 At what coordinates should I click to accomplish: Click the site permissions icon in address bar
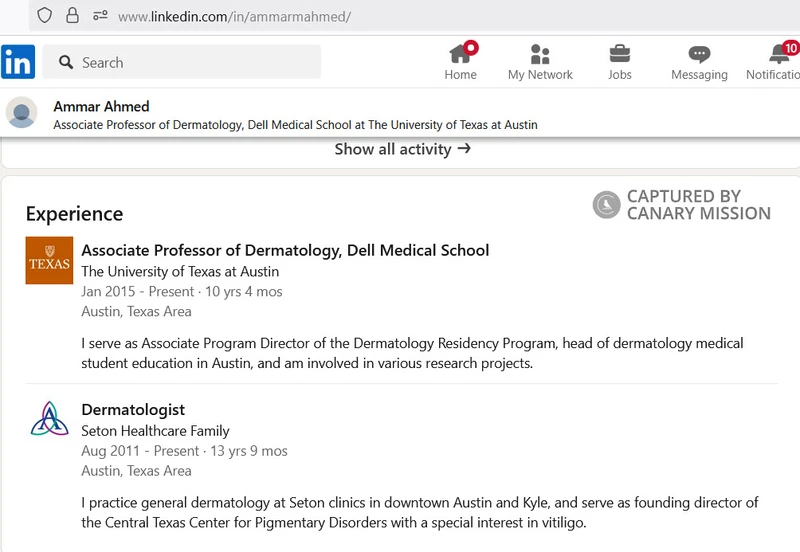(x=100, y=15)
